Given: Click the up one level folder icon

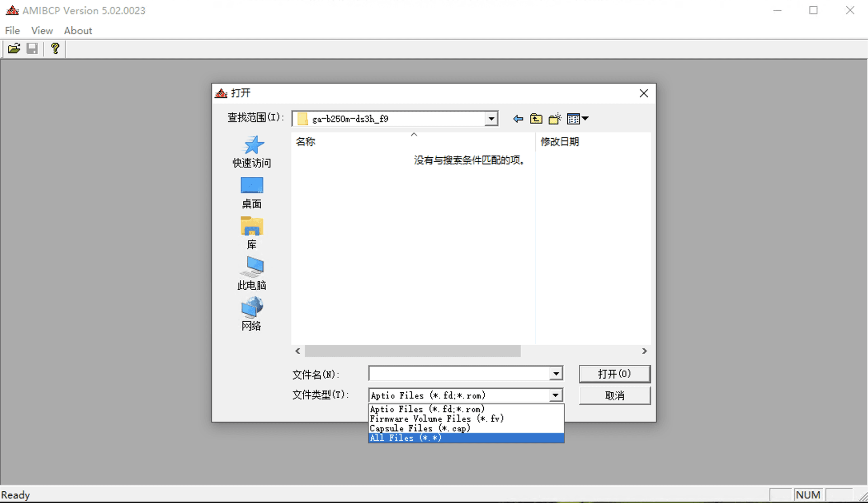Looking at the screenshot, I should [x=536, y=119].
